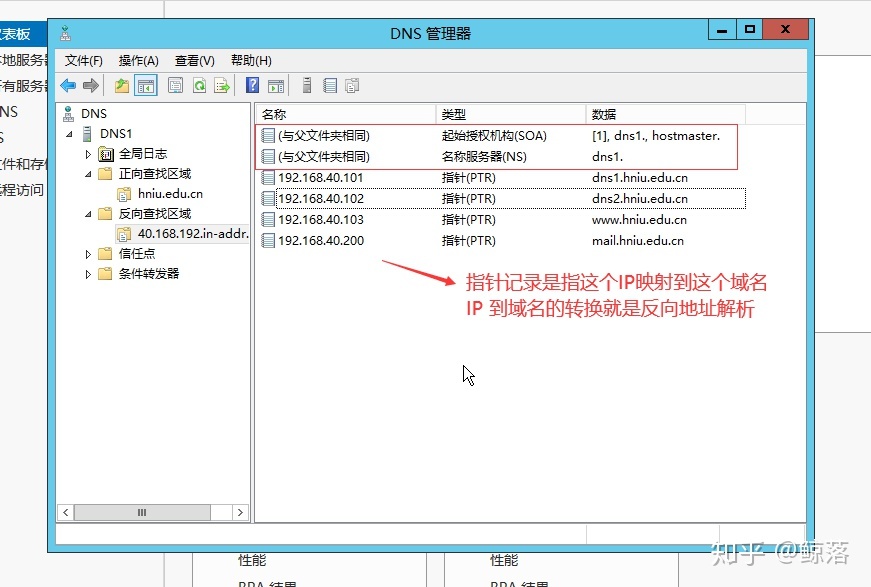Expand the 条件转发器 node
The width and height of the screenshot is (871, 587).
(x=88, y=274)
